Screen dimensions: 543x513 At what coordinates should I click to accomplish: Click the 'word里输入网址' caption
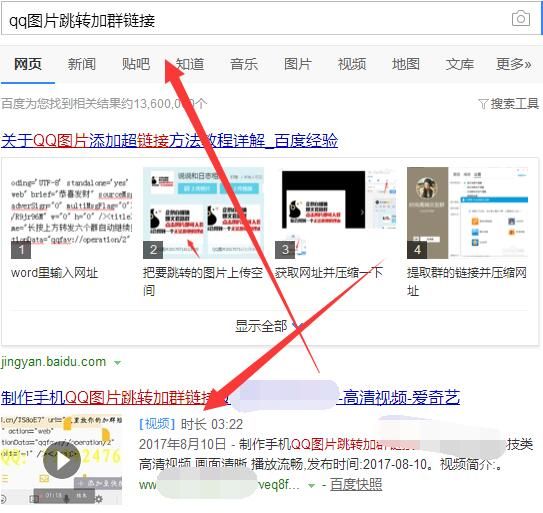click(54, 273)
